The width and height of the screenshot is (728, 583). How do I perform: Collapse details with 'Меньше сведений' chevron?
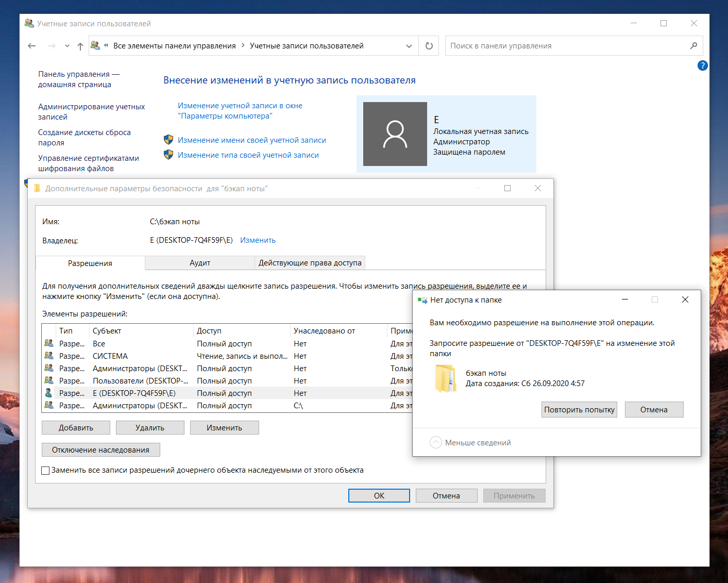[x=436, y=443]
